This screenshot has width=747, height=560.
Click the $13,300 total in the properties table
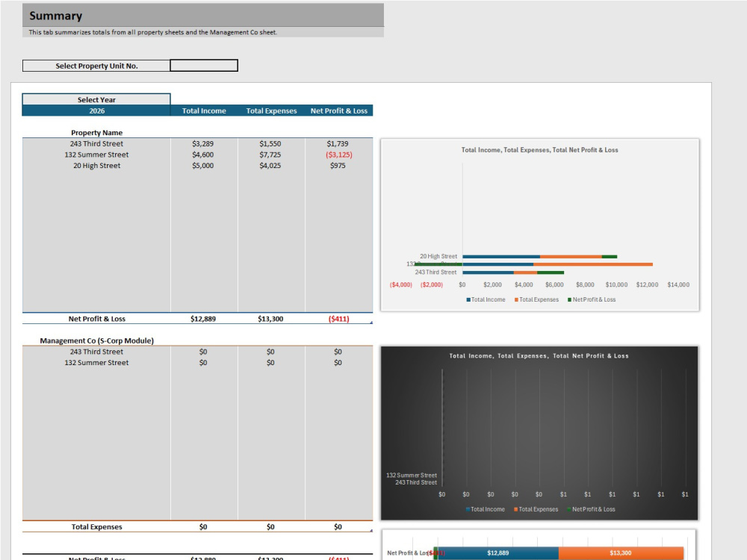[270, 319]
